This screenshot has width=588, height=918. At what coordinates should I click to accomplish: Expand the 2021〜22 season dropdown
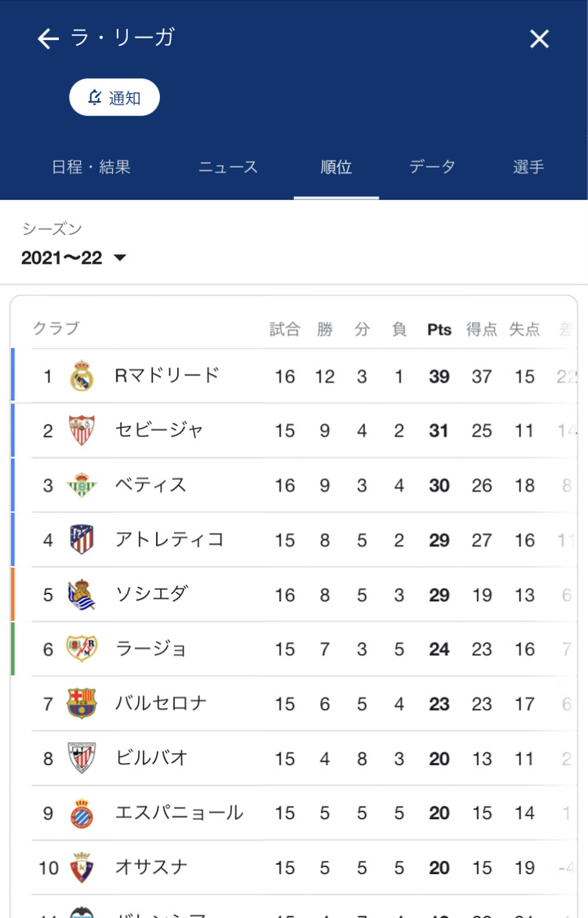74,258
